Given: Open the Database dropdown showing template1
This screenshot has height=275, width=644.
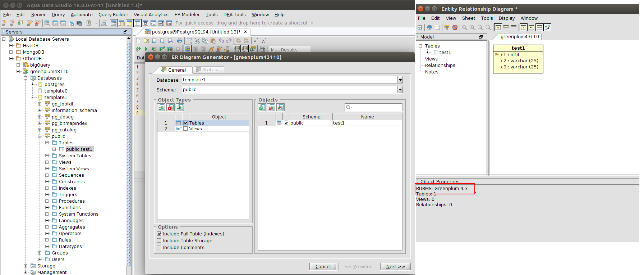Looking at the screenshot, I should pyautogui.click(x=400, y=80).
